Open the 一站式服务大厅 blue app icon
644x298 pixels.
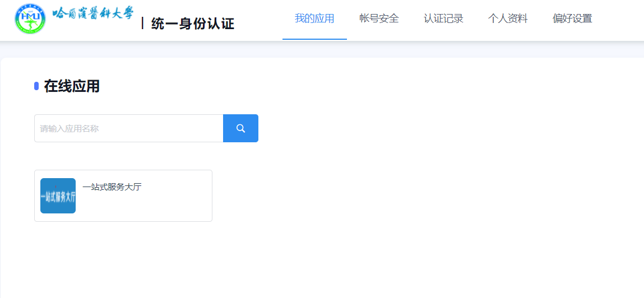tap(58, 195)
